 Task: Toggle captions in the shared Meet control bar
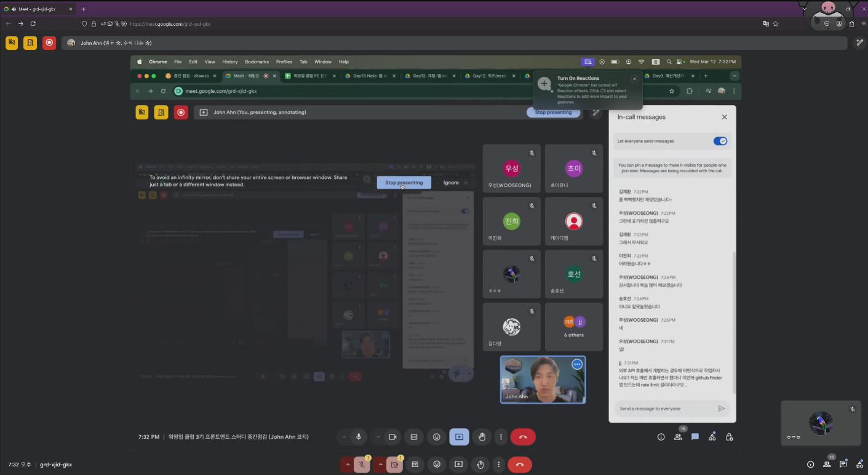click(x=414, y=437)
